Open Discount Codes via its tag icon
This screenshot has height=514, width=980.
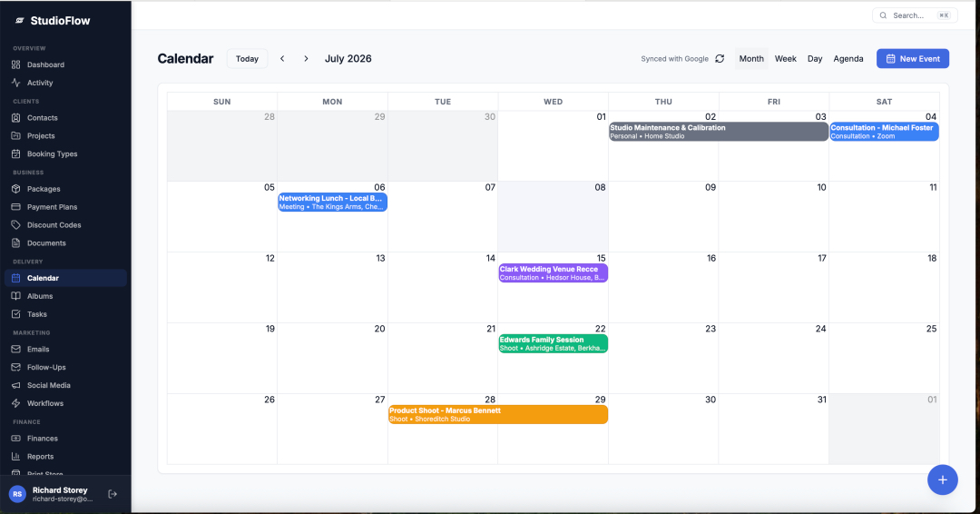click(x=16, y=225)
